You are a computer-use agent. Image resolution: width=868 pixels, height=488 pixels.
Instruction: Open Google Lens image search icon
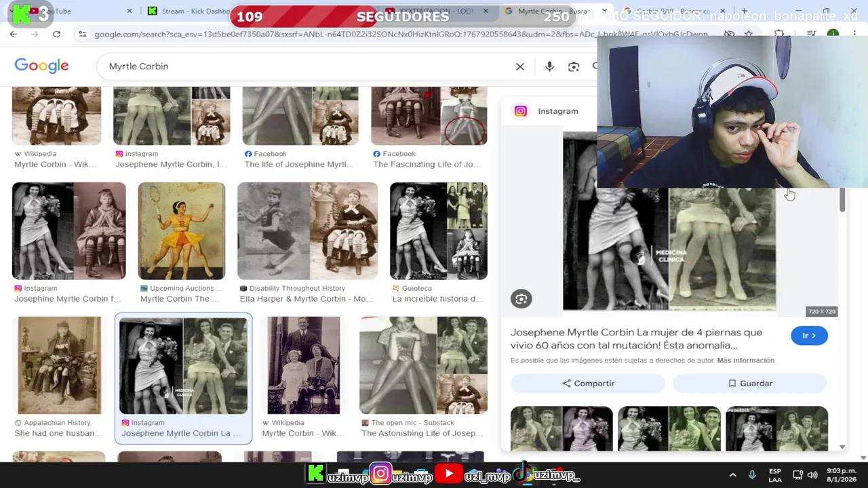click(x=574, y=66)
